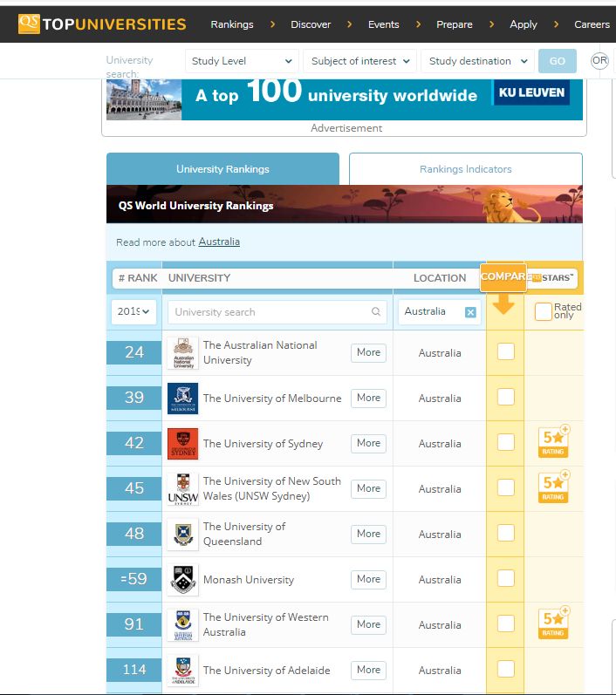
Task: Tick compare checkbox for University of Queensland
Action: coord(505,533)
